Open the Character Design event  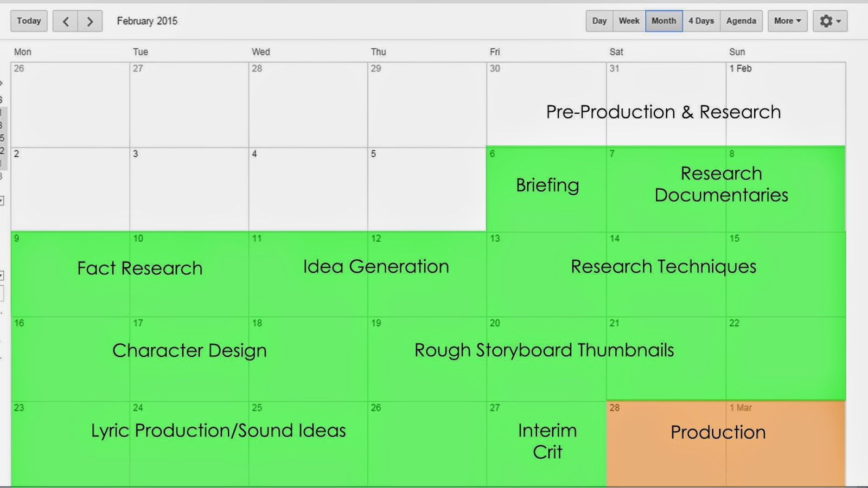tap(189, 350)
